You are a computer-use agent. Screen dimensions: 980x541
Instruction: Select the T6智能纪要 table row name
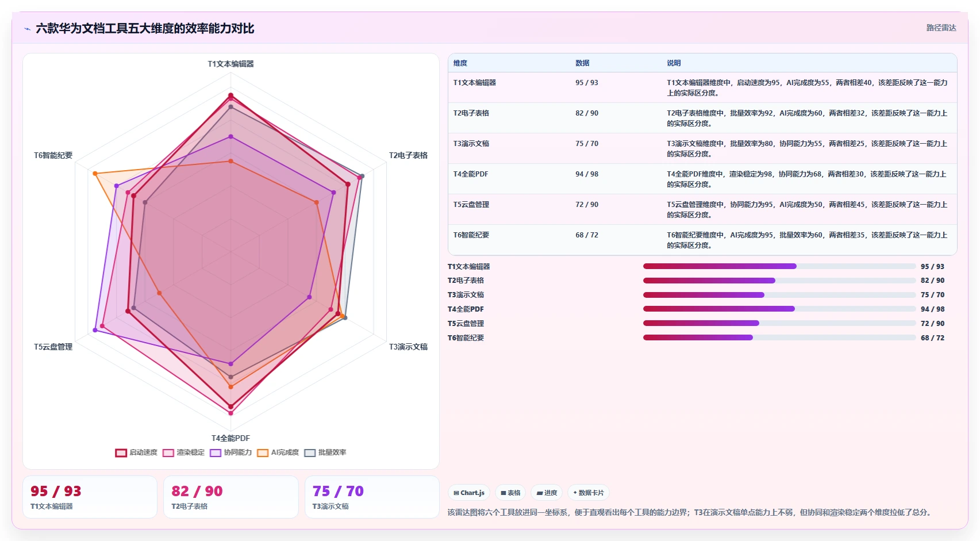point(471,235)
